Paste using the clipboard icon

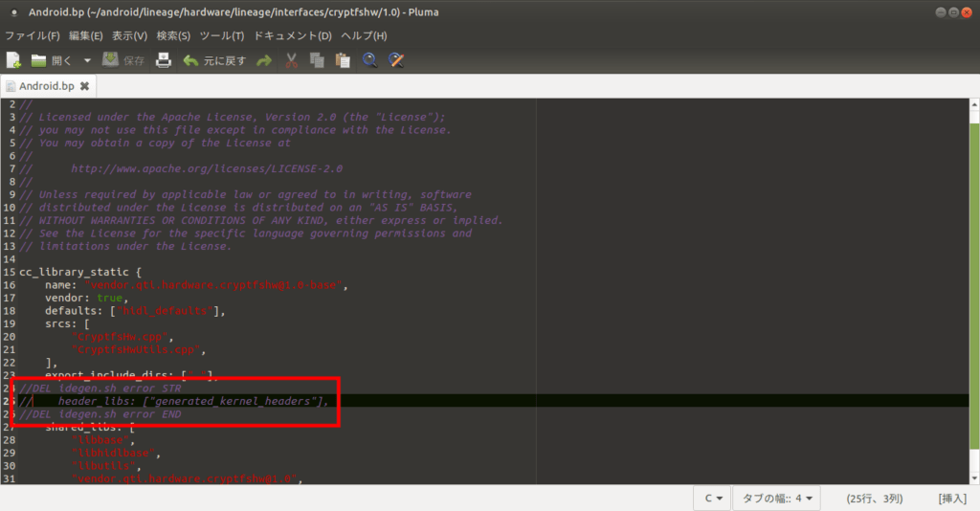[342, 60]
